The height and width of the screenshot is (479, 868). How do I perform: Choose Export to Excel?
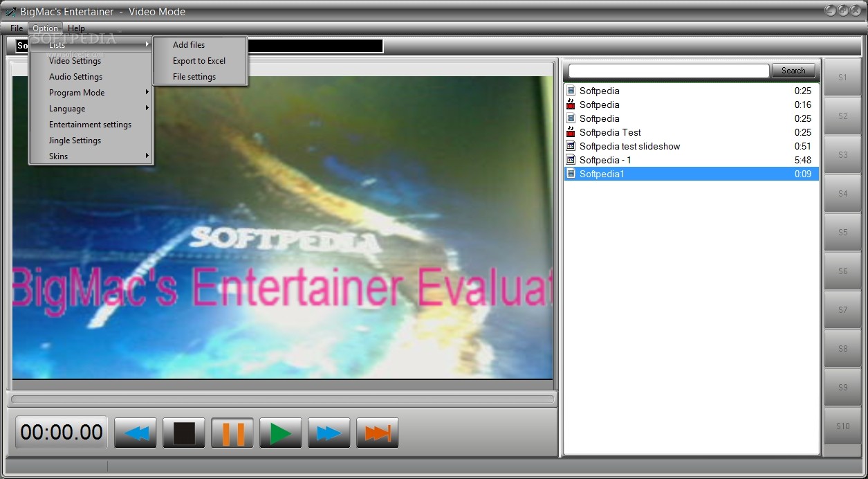[200, 61]
